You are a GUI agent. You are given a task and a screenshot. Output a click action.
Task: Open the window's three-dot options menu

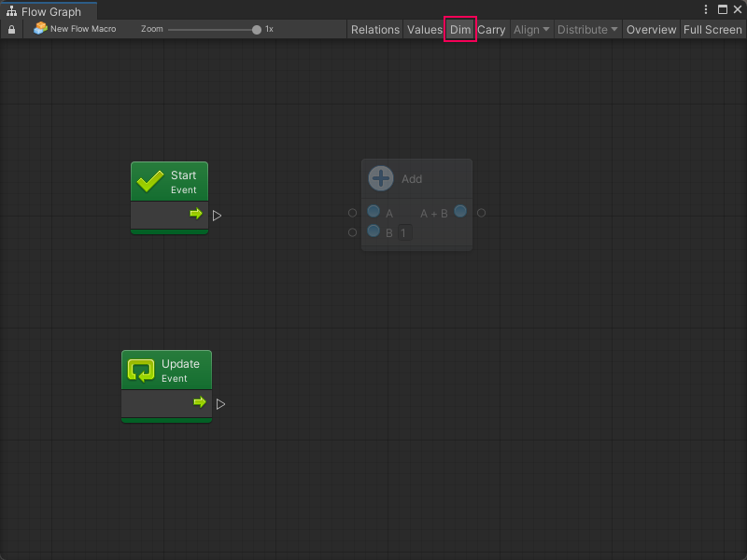(x=706, y=9)
